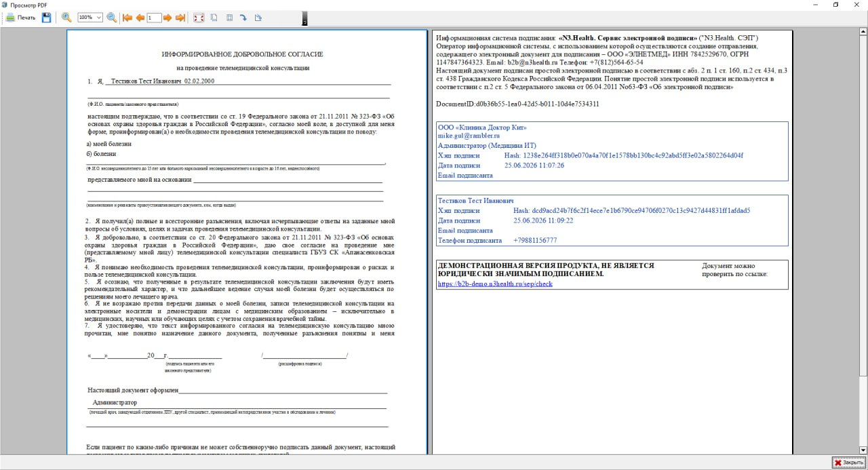Click the Закрыть button
The width and height of the screenshot is (868, 470).
[848, 463]
